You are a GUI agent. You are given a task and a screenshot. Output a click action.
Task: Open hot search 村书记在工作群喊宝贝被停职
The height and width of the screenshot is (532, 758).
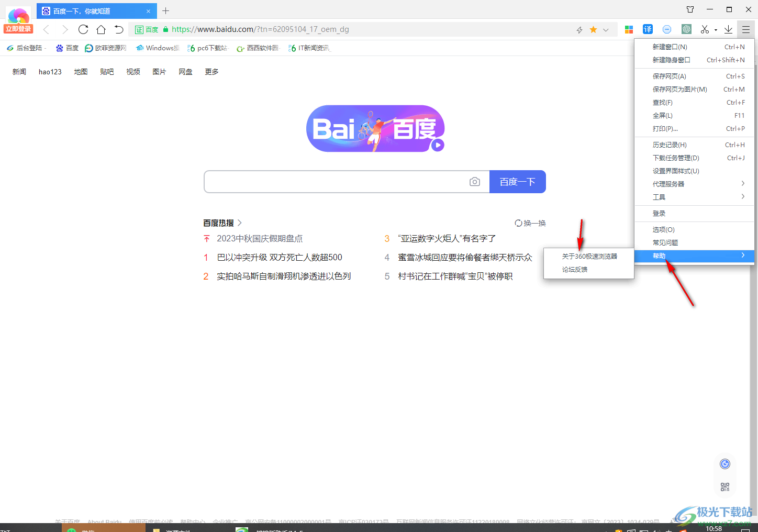point(455,276)
